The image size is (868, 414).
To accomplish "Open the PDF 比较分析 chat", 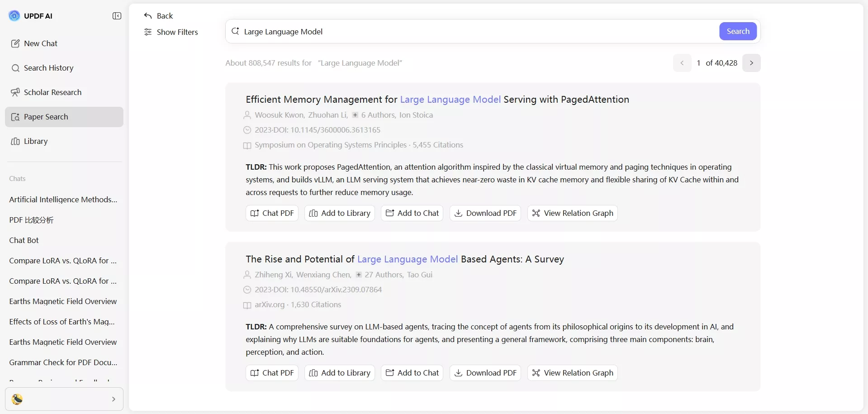I will [31, 220].
